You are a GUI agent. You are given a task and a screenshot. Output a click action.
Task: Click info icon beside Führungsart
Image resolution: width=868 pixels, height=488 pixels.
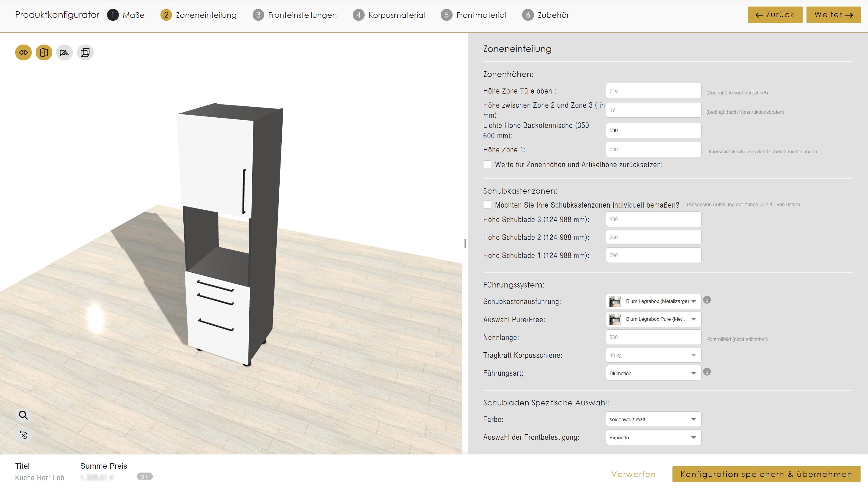(707, 372)
